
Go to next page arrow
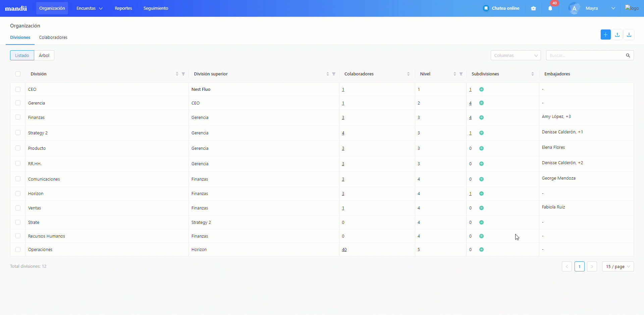point(592,267)
